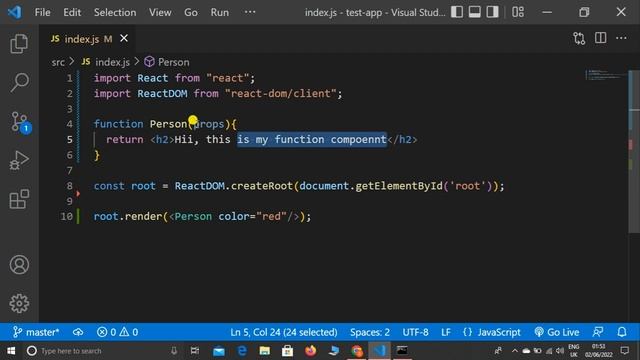Screen dimensions: 640x360
Task: Open Task View on taskbar
Action: (195, 351)
